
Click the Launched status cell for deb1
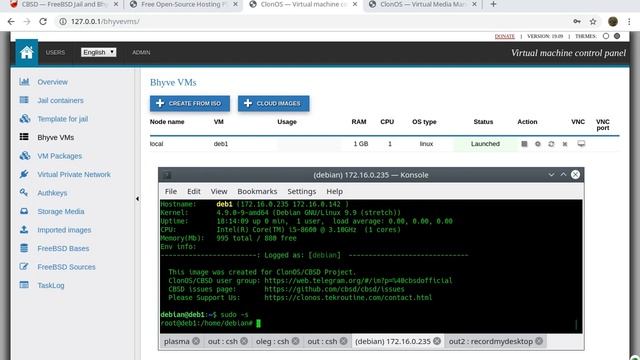tap(485, 144)
